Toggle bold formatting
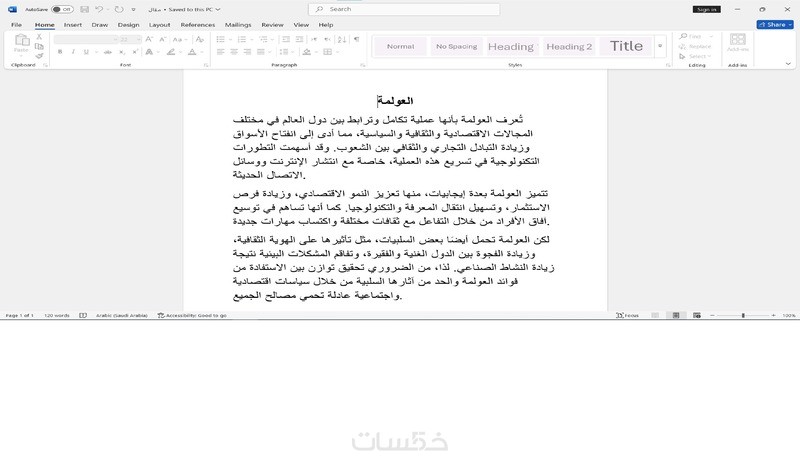 (x=60, y=52)
